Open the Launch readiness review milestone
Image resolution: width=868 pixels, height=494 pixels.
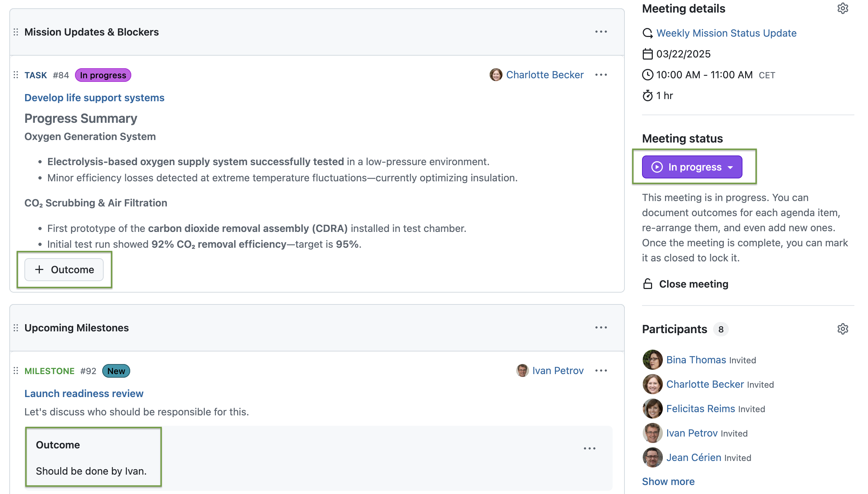tap(84, 393)
